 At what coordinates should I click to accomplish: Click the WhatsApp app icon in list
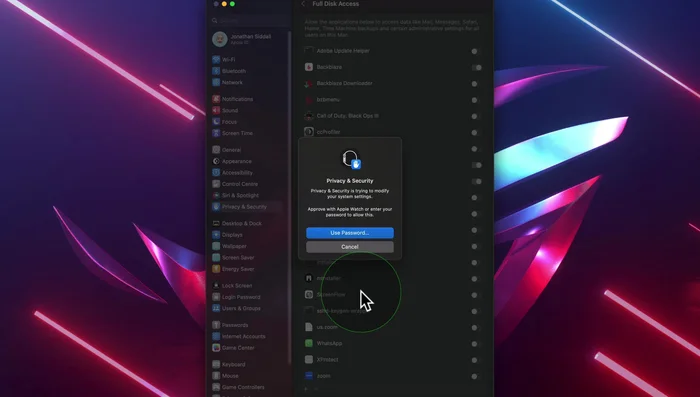click(308, 343)
